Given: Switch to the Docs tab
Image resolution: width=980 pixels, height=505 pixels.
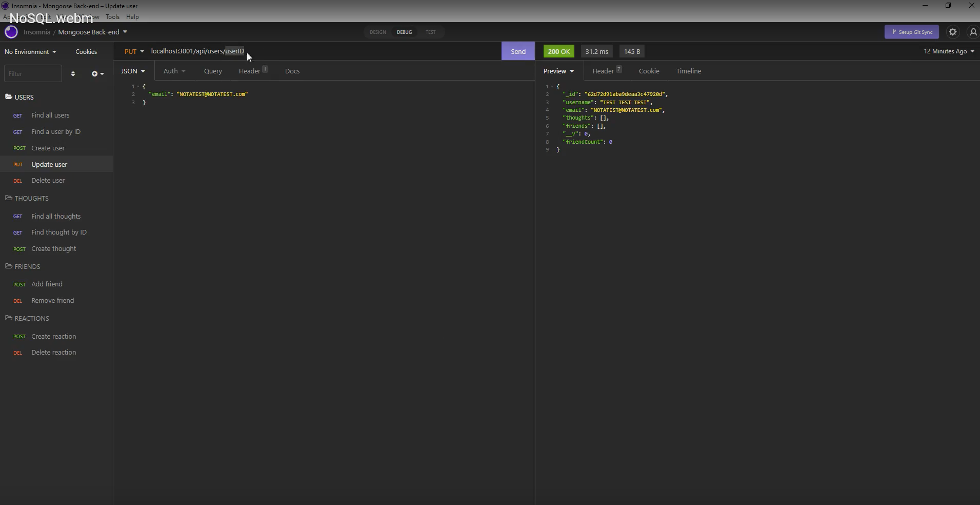Looking at the screenshot, I should pyautogui.click(x=292, y=71).
